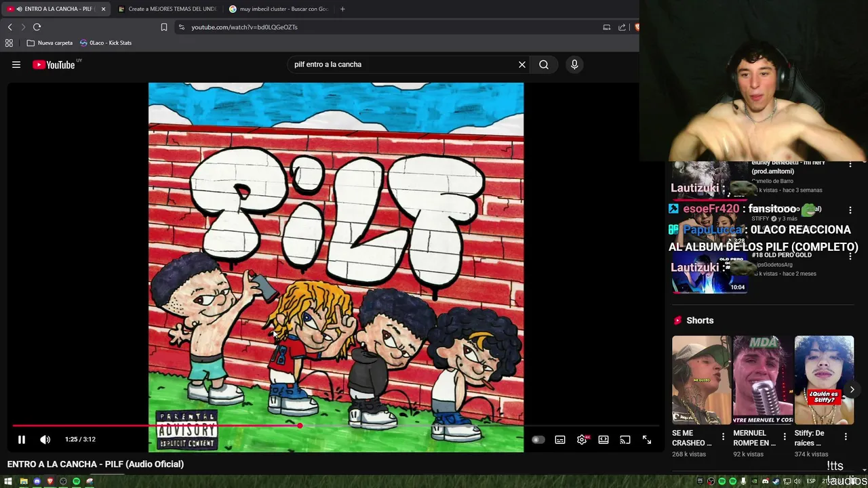Open a new browser tab
The width and height of the screenshot is (868, 488).
[342, 9]
